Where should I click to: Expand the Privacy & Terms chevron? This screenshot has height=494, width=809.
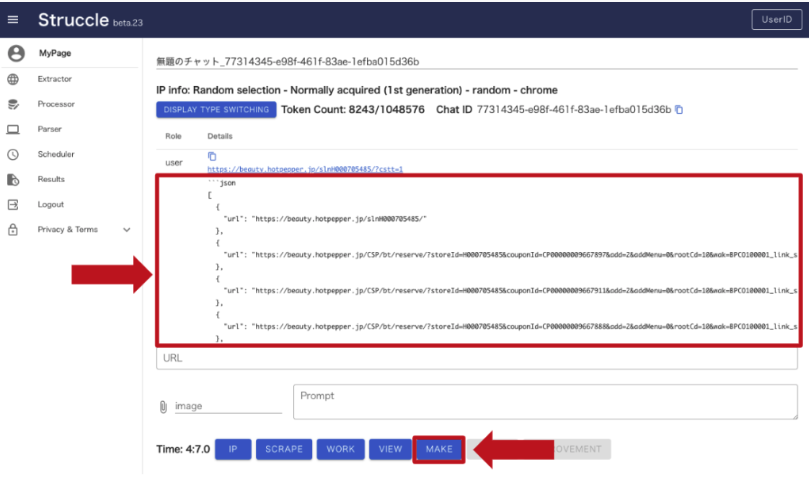pyautogui.click(x=126, y=230)
